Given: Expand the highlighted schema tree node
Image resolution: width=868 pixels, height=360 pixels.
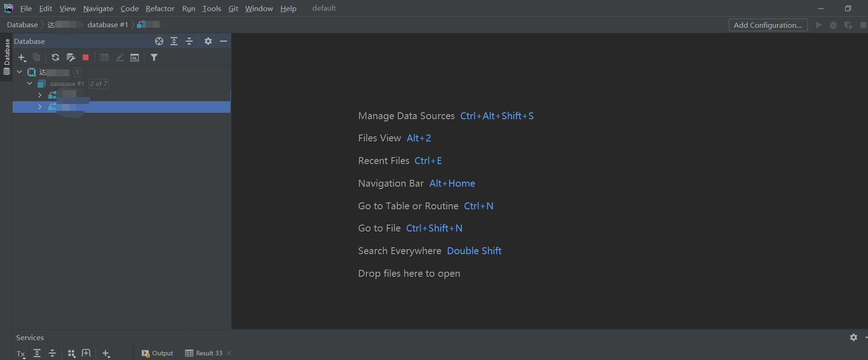Looking at the screenshot, I should click(40, 107).
